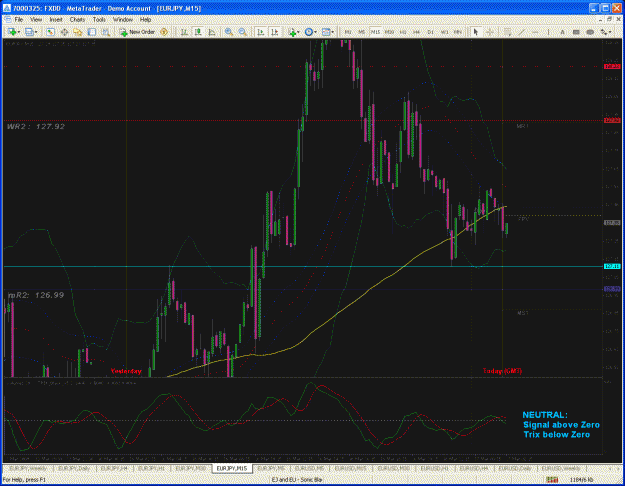Open the Insert menu

[x=56, y=20]
